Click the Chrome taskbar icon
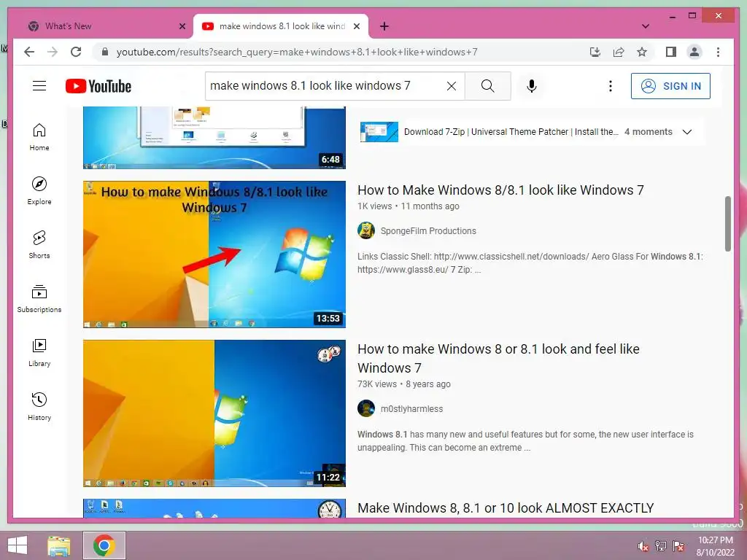This screenshot has width=747, height=560. pos(104,545)
